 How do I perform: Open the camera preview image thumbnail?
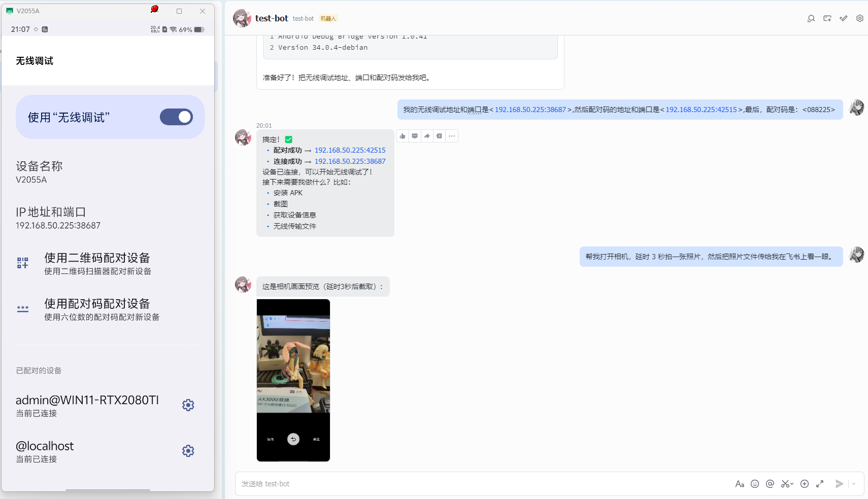[293, 380]
